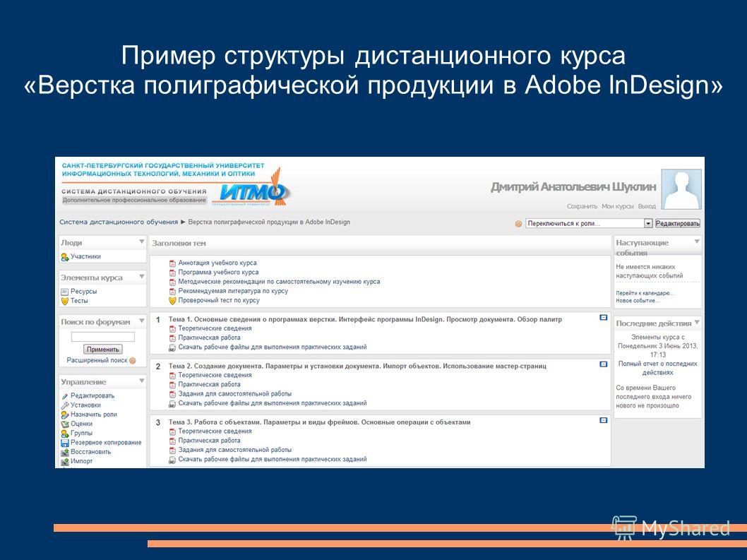Click the download icon of Скачать рабочие файлы in Тема 1

(172, 347)
